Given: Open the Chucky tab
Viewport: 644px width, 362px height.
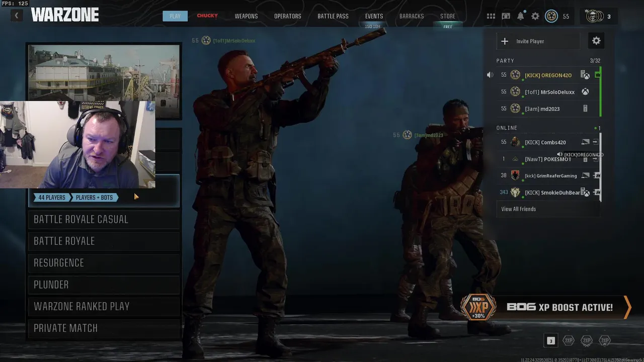Looking at the screenshot, I should 207,16.
